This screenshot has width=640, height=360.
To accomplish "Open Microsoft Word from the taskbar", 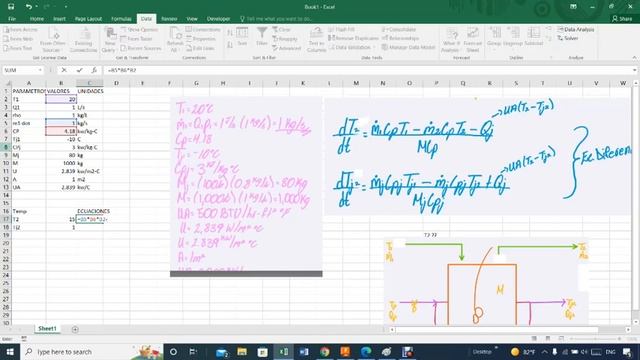I will point(304,351).
